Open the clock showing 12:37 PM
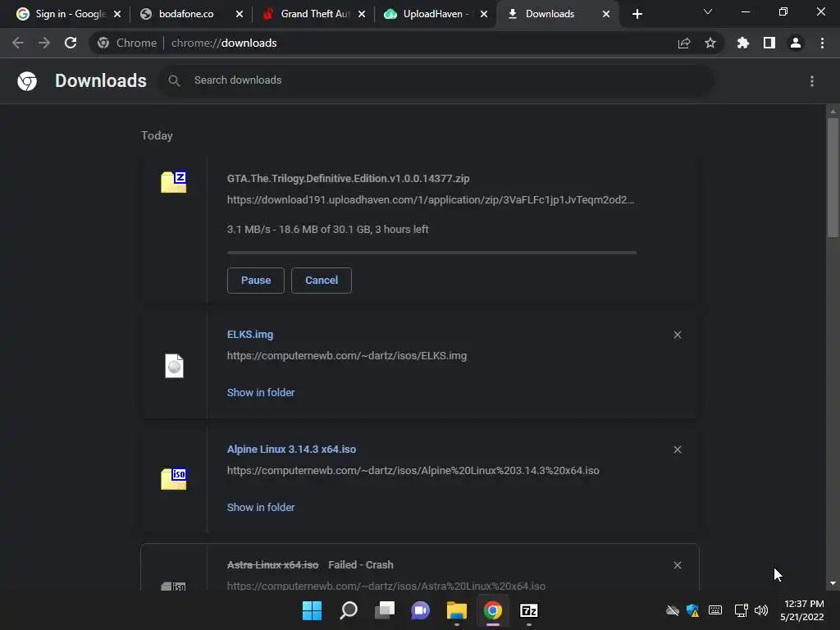This screenshot has width=840, height=630. point(802,610)
